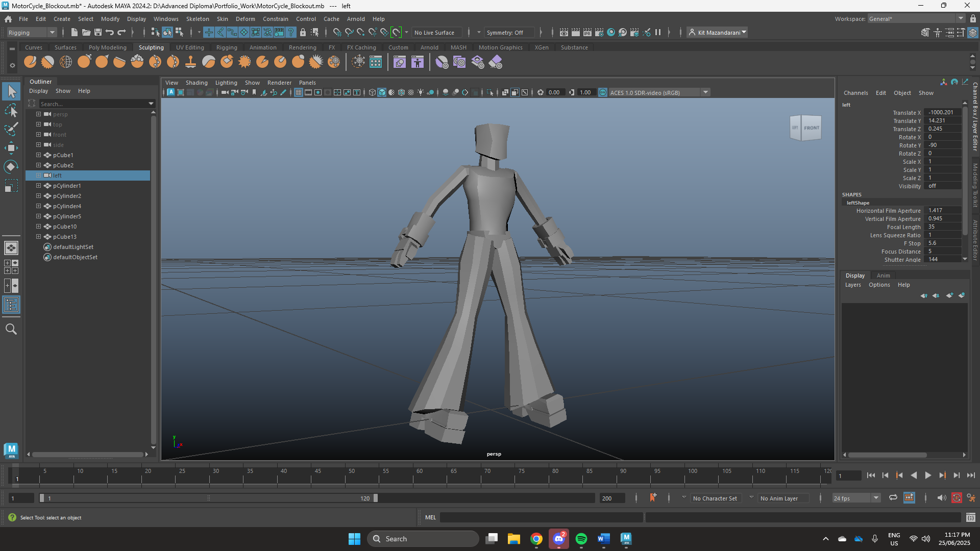Select the Rotate tool
This screenshot has width=980, height=551.
point(11,167)
